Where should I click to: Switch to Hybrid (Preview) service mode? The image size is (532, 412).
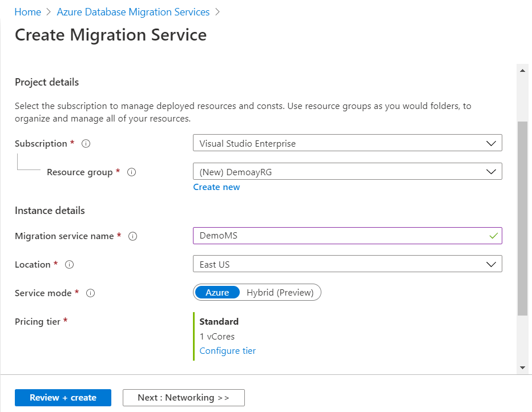pos(279,292)
